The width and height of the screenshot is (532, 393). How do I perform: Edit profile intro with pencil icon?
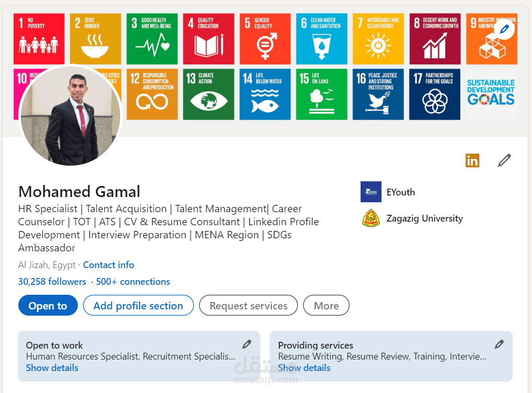click(504, 160)
